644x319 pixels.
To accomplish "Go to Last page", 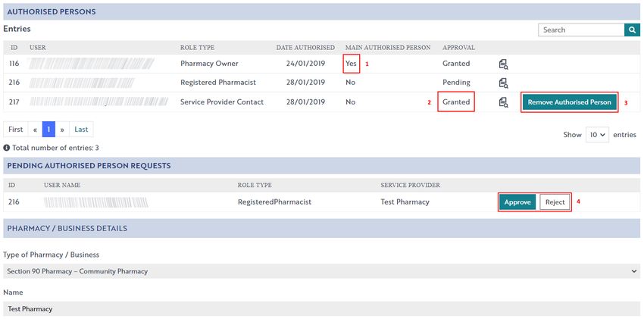I will coord(81,130).
